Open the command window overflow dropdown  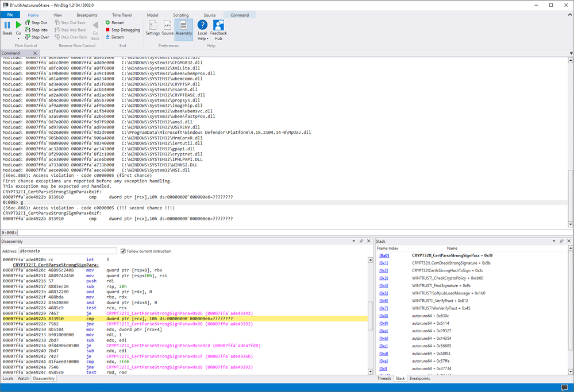(x=571, y=53)
